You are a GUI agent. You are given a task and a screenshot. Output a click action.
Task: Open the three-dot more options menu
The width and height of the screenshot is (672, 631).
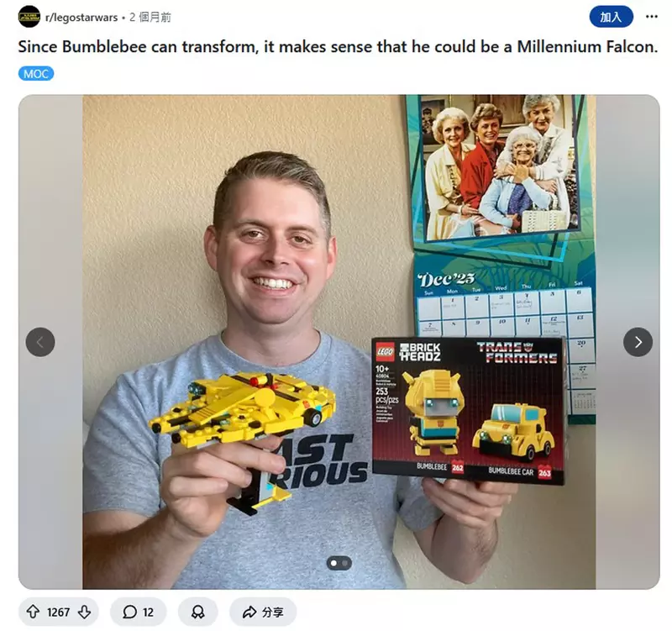click(x=652, y=17)
